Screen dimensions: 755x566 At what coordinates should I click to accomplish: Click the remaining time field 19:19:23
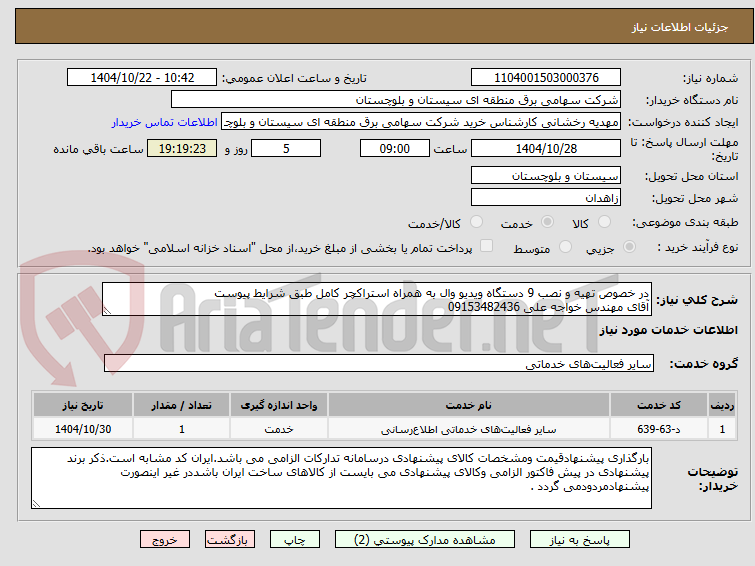(x=182, y=148)
